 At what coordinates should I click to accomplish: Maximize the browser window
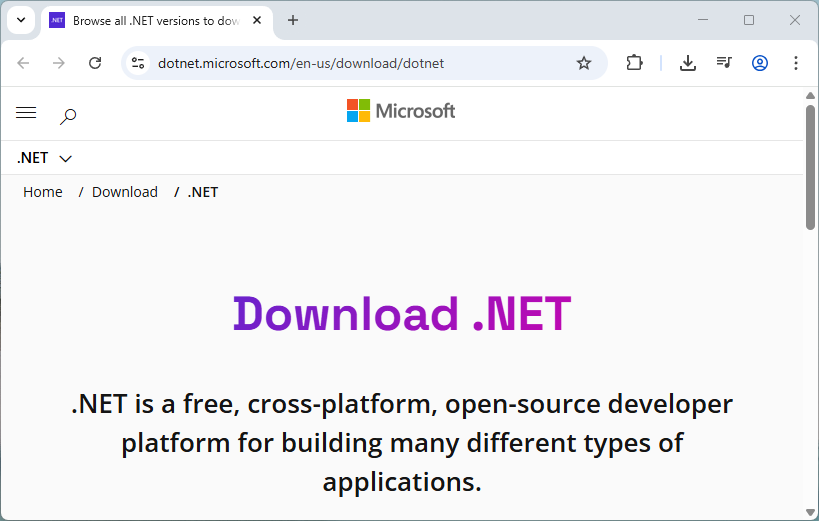(x=749, y=20)
